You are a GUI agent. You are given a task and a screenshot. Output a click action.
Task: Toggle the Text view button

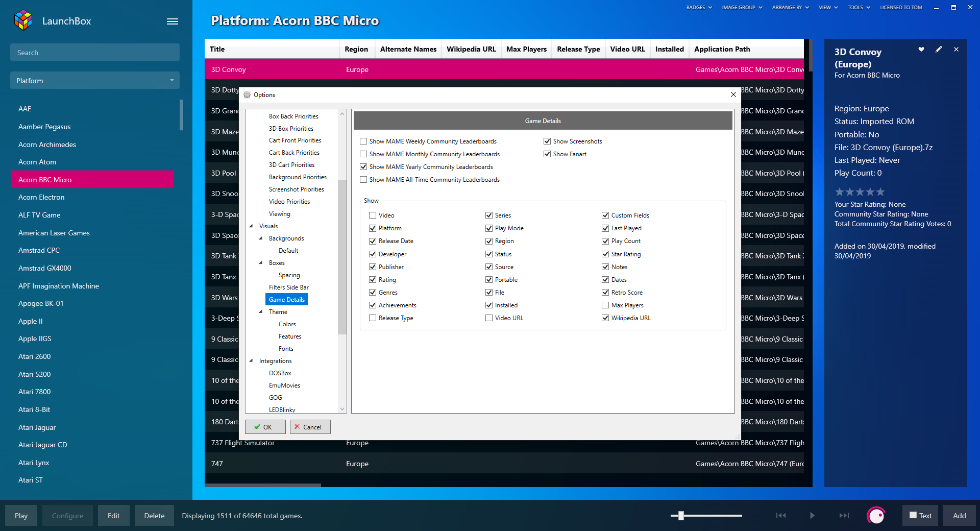click(921, 516)
